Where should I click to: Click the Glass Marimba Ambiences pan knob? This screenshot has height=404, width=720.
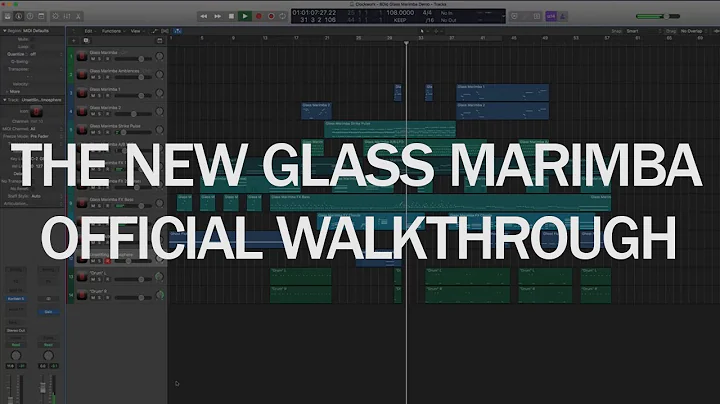click(x=159, y=74)
